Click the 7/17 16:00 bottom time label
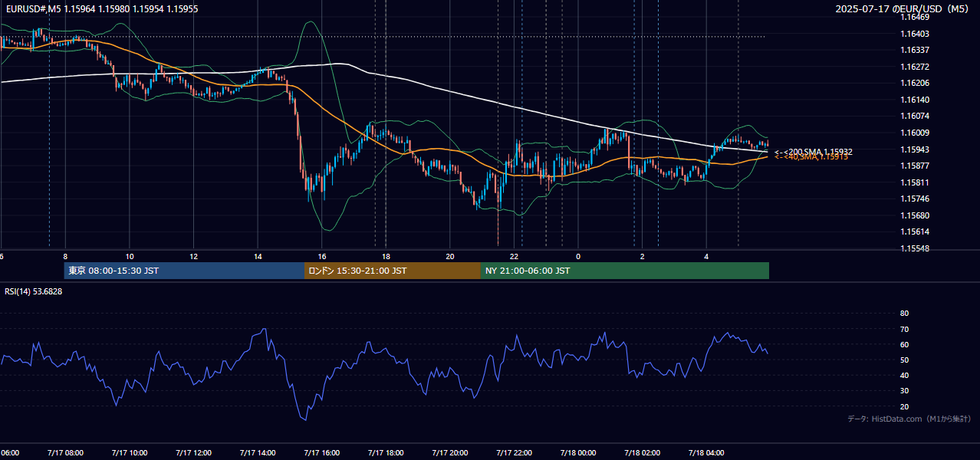The height and width of the screenshot is (460, 980). click(x=321, y=453)
